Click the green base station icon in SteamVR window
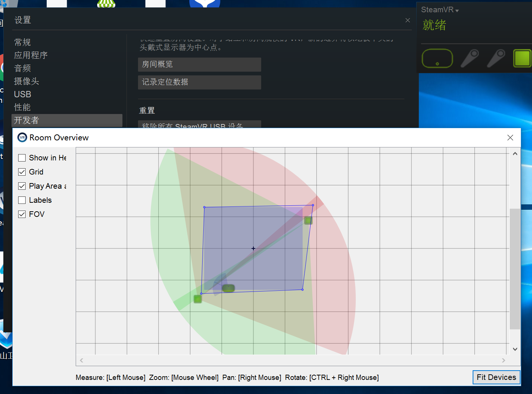 [522, 58]
